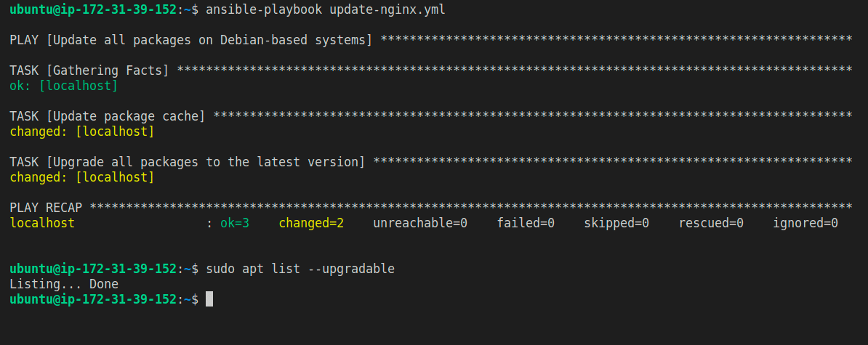Click the 'skipped=0' recap value

pyautogui.click(x=616, y=224)
